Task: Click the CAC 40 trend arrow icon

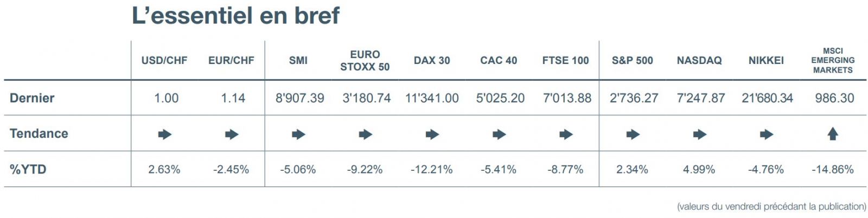Action: [x=499, y=134]
